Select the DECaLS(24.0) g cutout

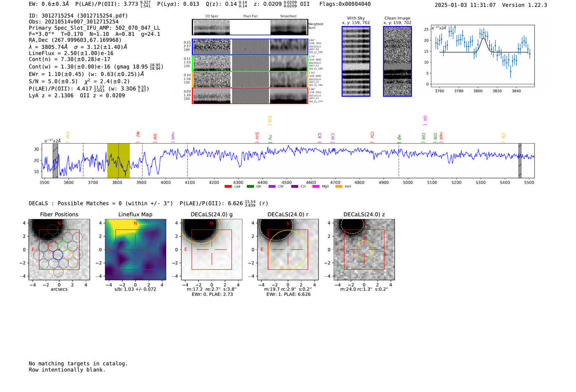coord(211,249)
